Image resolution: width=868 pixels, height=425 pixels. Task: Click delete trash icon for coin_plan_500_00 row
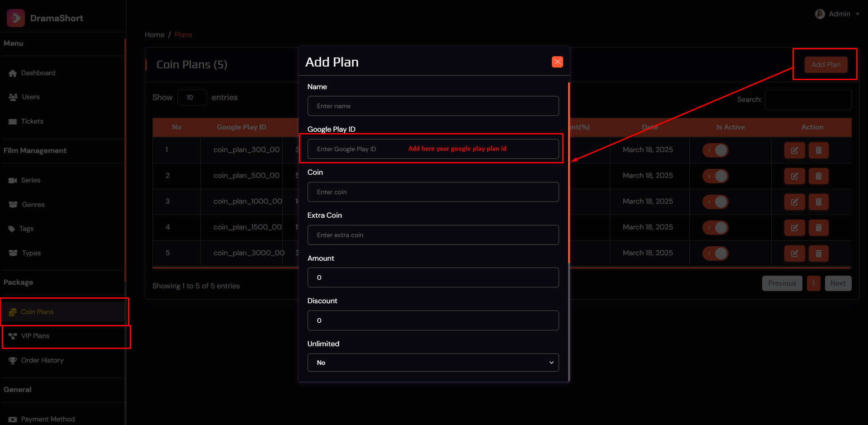[818, 176]
